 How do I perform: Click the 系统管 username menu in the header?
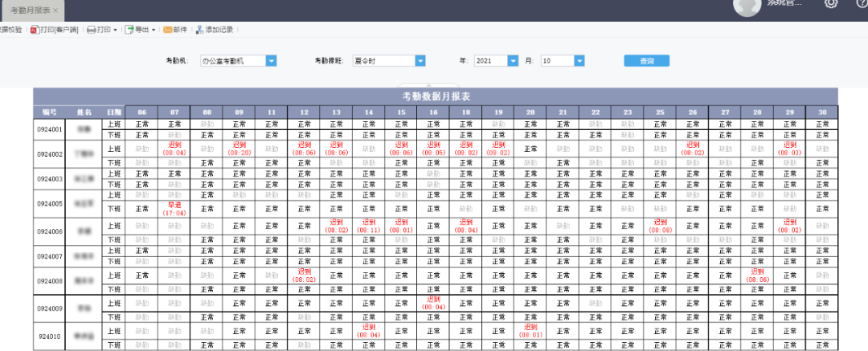pos(783,3)
